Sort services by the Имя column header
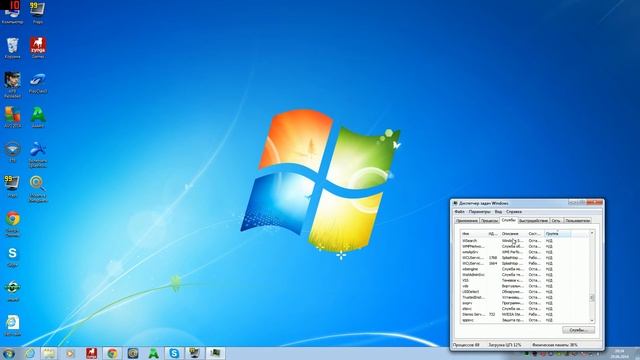This screenshot has height=360, width=640. [474, 234]
